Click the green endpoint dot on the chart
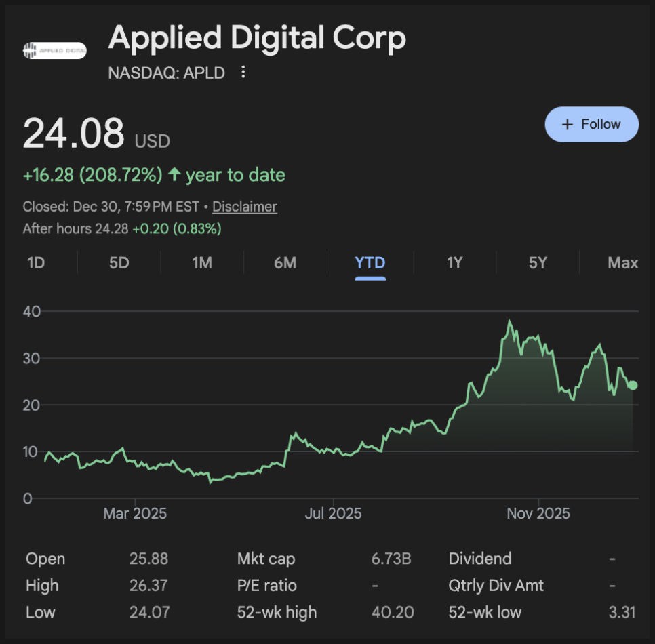 (633, 386)
